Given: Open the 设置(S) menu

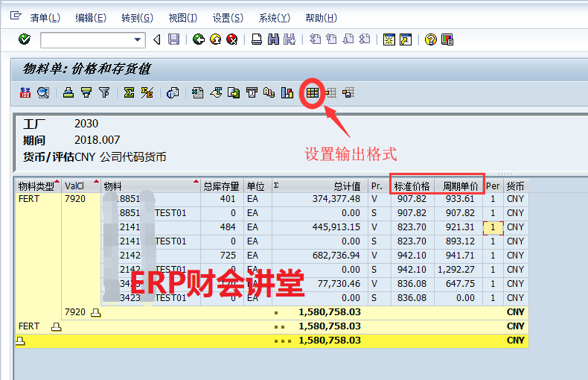Looking at the screenshot, I should (227, 18).
